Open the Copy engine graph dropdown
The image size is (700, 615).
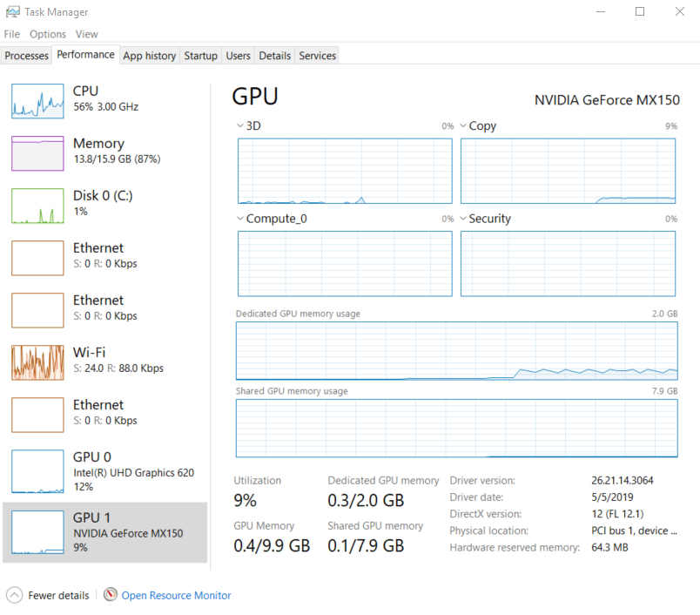tap(464, 126)
